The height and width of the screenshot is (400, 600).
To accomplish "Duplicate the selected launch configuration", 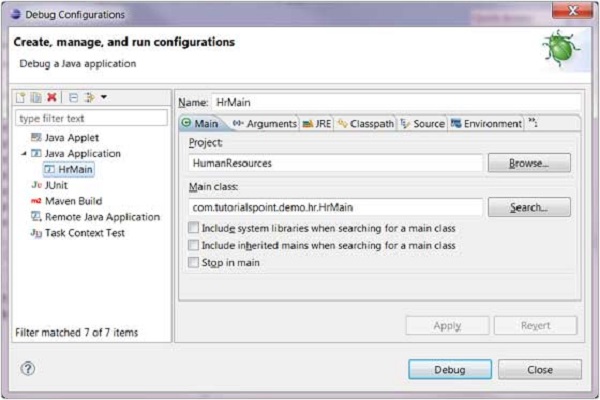I will click(36, 98).
